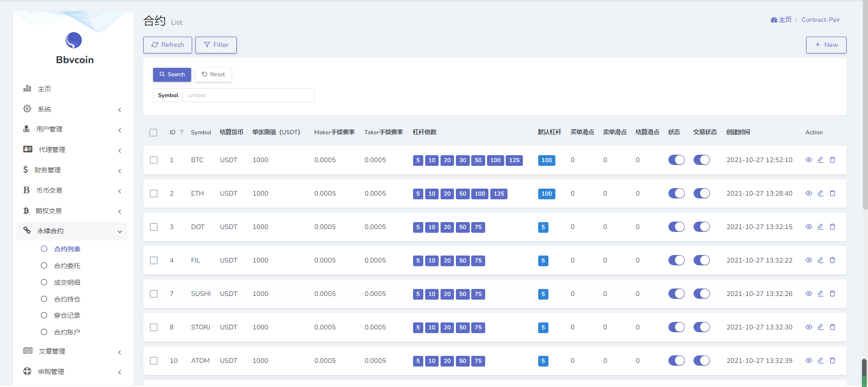This screenshot has height=387, width=868.
Task: Edit the SUSHI contract row
Action: 821,294
